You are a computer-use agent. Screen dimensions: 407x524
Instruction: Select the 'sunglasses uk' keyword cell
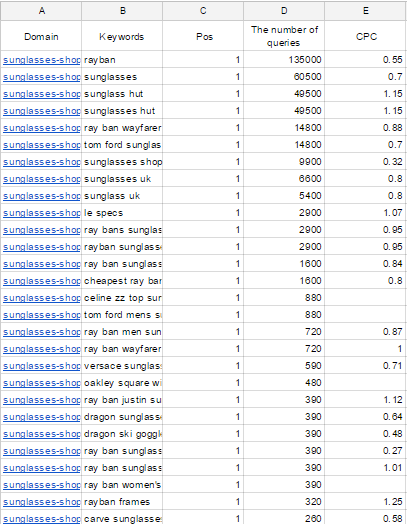(122, 179)
